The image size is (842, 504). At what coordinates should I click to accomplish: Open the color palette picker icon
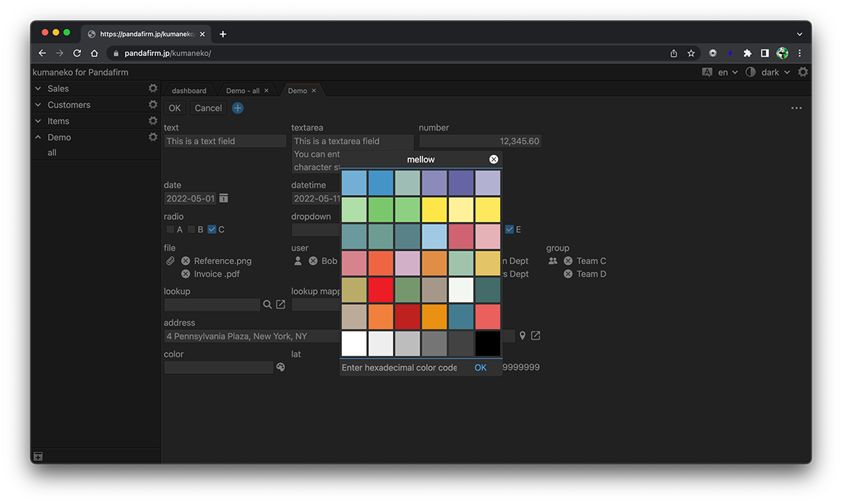tap(281, 367)
